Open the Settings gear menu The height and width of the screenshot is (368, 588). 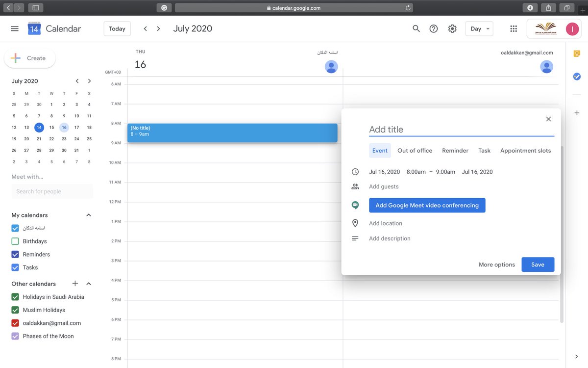pyautogui.click(x=452, y=28)
